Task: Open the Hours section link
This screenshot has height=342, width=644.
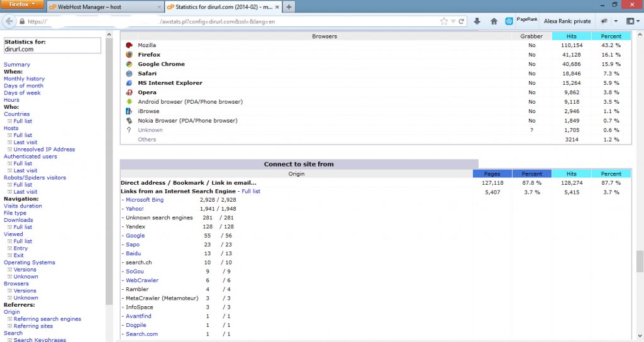Action: [x=11, y=100]
